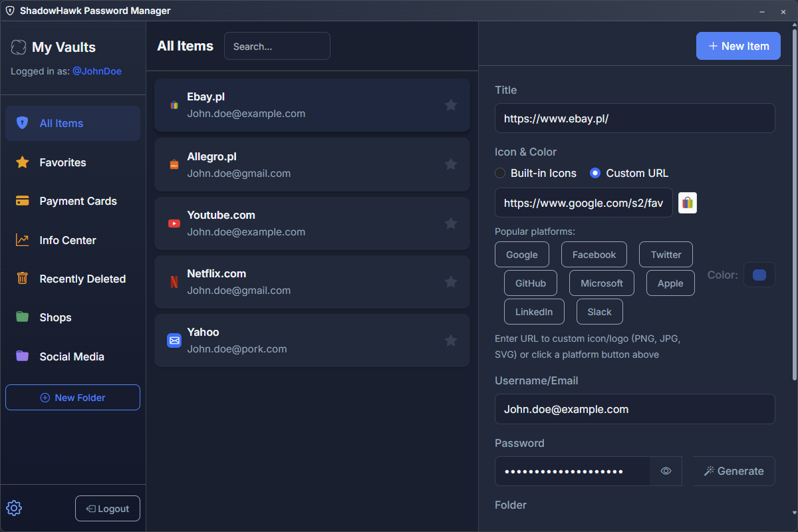
Task: Click the green Shops folder icon
Action: coord(23,317)
